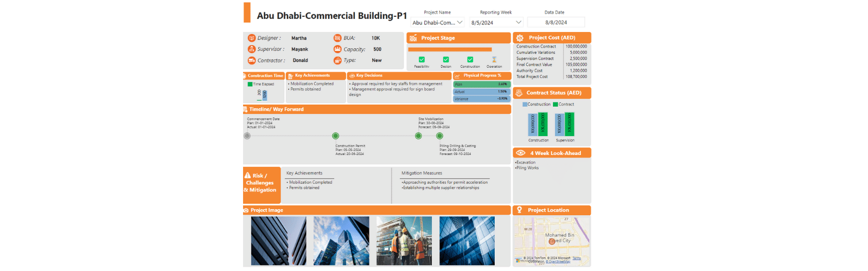This screenshot has width=868, height=271.
Task: Click Establishing multiple supplier relationships text
Action: [x=441, y=188]
